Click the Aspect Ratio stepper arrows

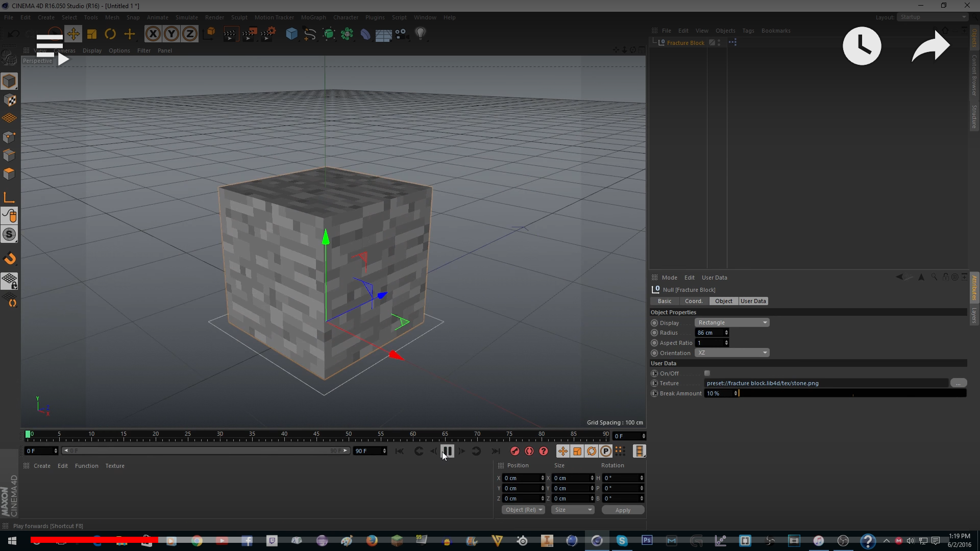(x=726, y=343)
